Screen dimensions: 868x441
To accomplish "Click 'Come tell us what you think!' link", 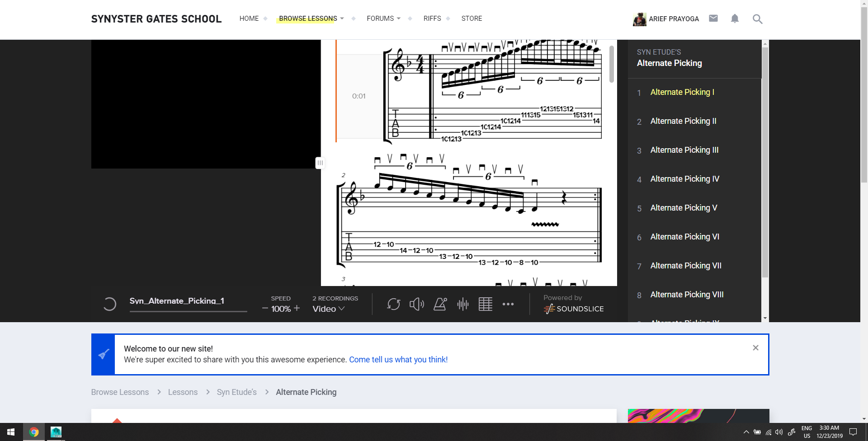I will coord(398,360).
